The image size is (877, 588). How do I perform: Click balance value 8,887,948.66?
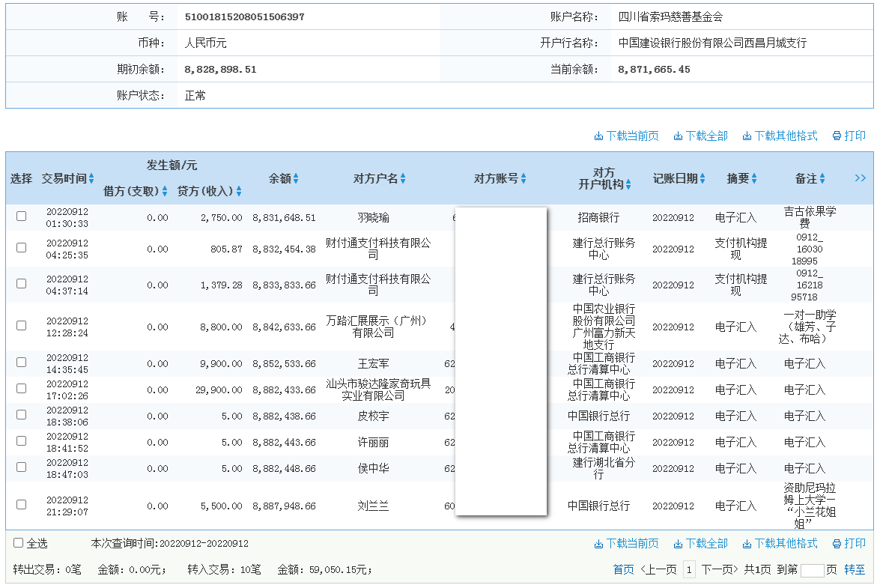pos(284,506)
